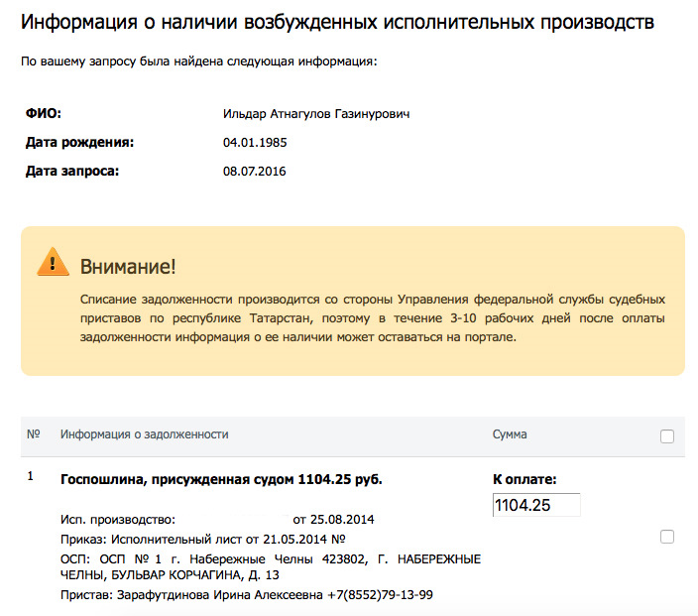The width and height of the screenshot is (698, 616).
Task: Click the 'Госпошлина, присужденная судом' debt title
Action: tap(221, 480)
